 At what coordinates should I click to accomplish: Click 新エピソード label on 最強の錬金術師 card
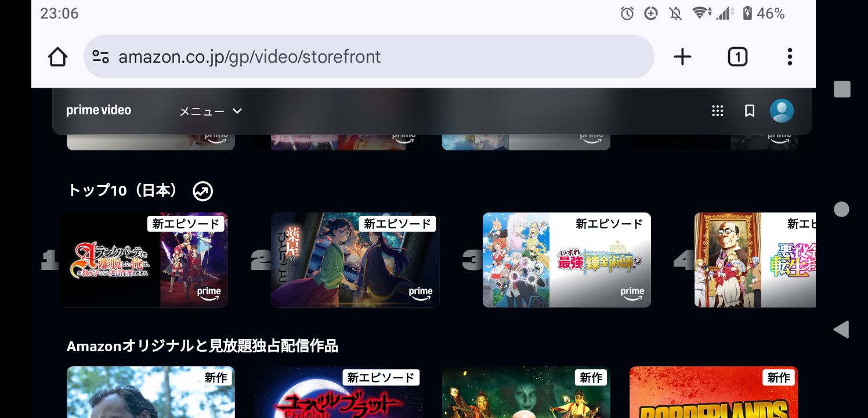609,224
